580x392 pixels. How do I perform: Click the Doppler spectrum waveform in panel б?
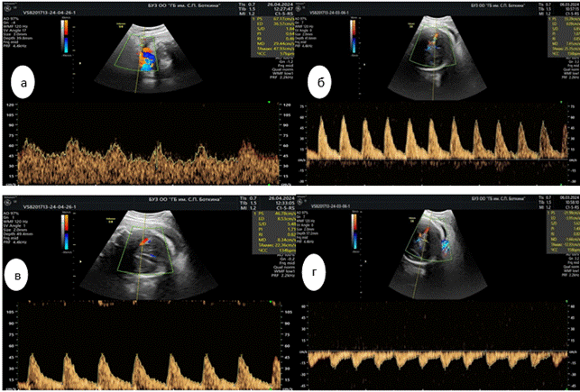(x=433, y=144)
